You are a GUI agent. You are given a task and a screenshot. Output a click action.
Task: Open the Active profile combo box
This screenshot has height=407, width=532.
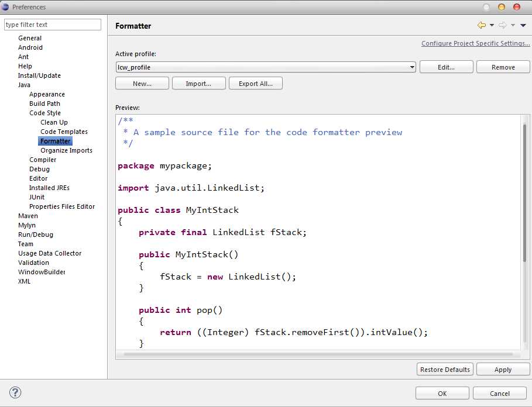[266, 67]
